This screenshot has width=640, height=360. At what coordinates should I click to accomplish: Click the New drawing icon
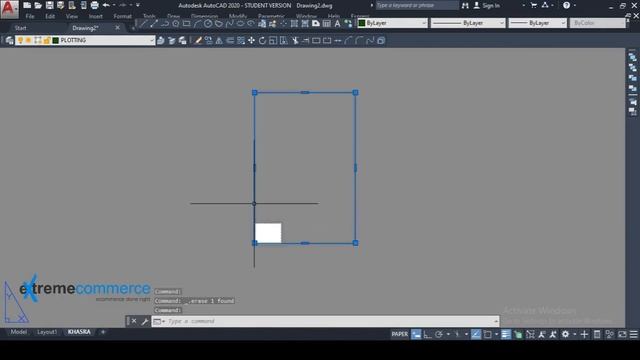click(27, 5)
